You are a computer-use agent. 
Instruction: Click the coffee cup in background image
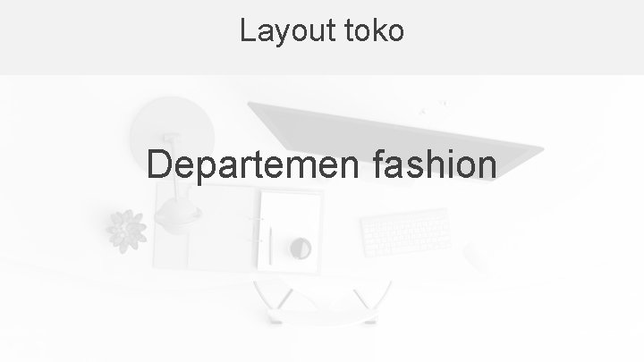(301, 248)
